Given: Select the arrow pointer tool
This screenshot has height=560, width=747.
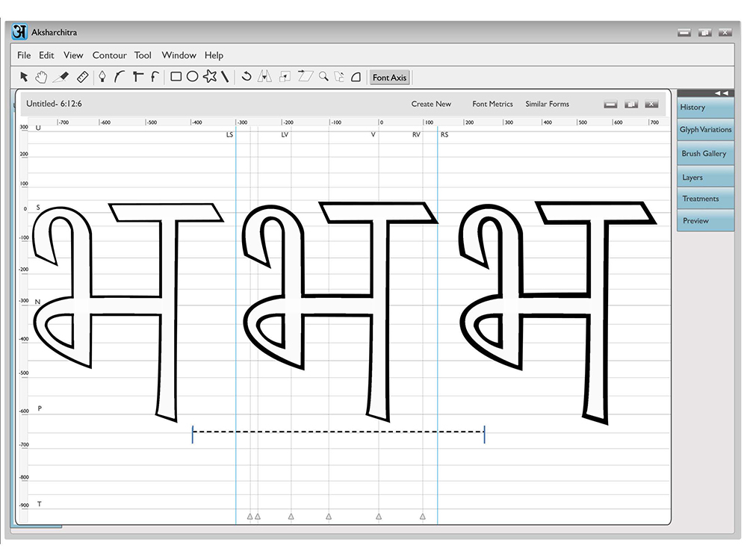Looking at the screenshot, I should tap(24, 77).
